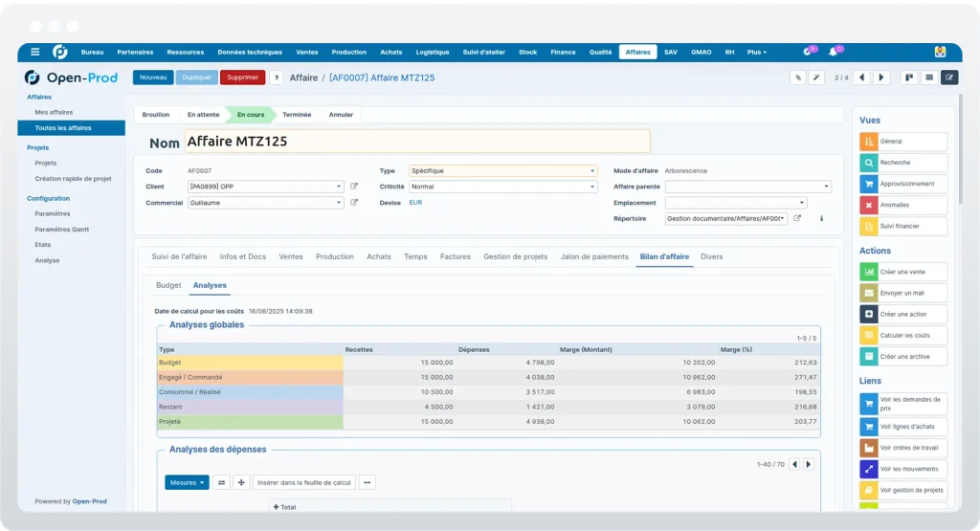Click the Affaire MTZ125 name field
The width and height of the screenshot is (980, 531).
coord(417,142)
